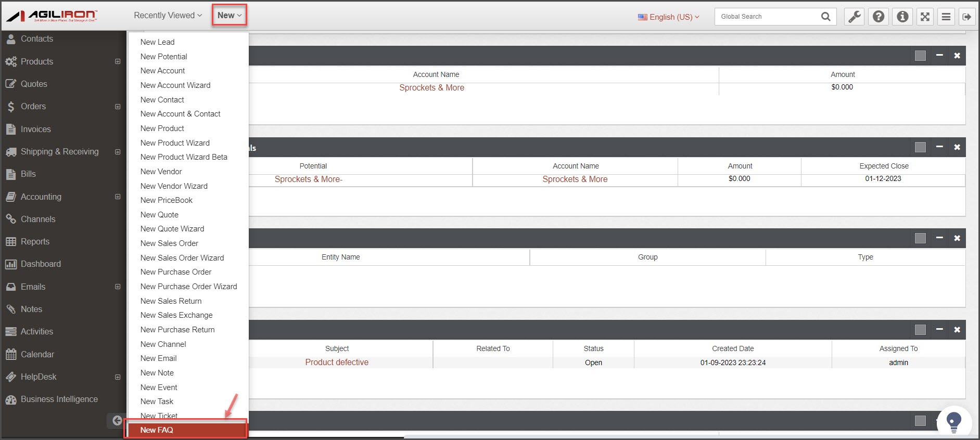This screenshot has width=980, height=440.
Task: Open Activities in the sidebar
Action: 36,331
